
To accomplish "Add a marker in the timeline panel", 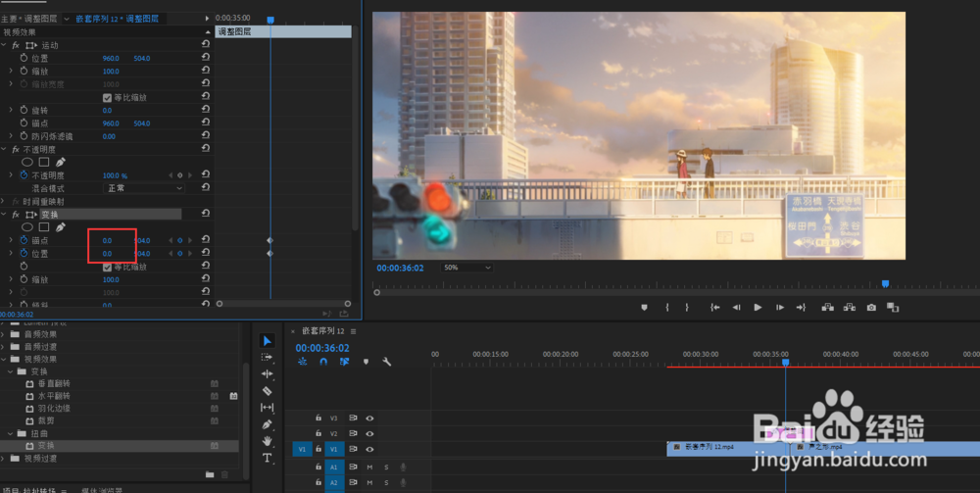I will [x=366, y=362].
